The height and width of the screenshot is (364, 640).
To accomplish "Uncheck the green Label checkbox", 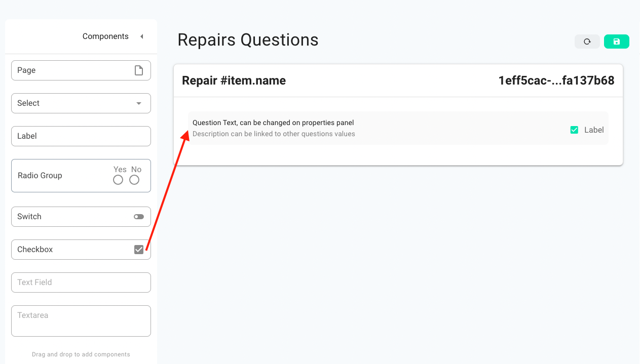I will (574, 130).
